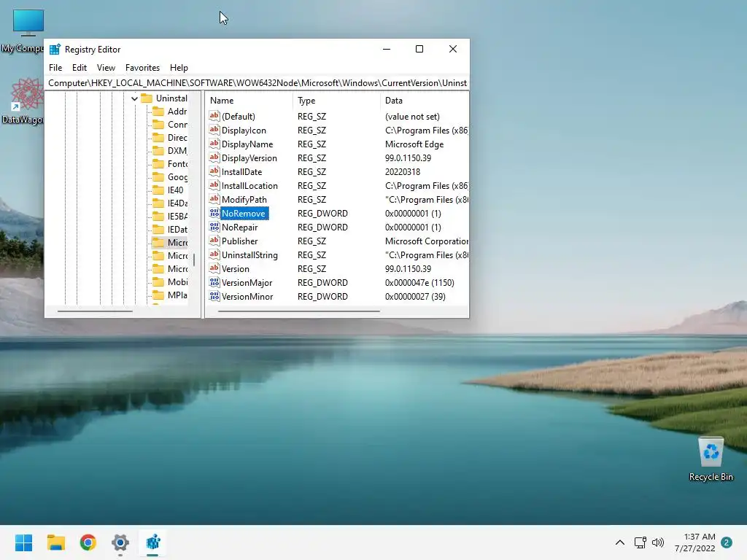Screen dimensions: 747x560
Task: Click the Publisher value string icon
Action: click(x=214, y=241)
